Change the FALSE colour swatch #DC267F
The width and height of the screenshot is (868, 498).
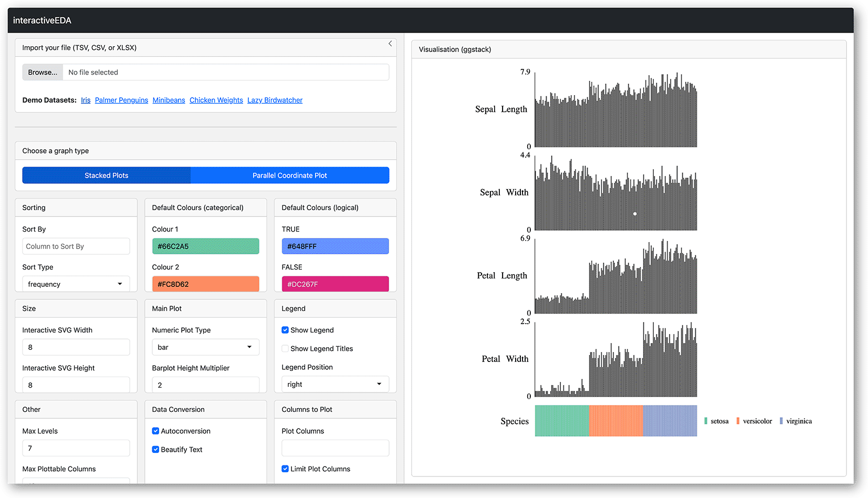pos(335,284)
